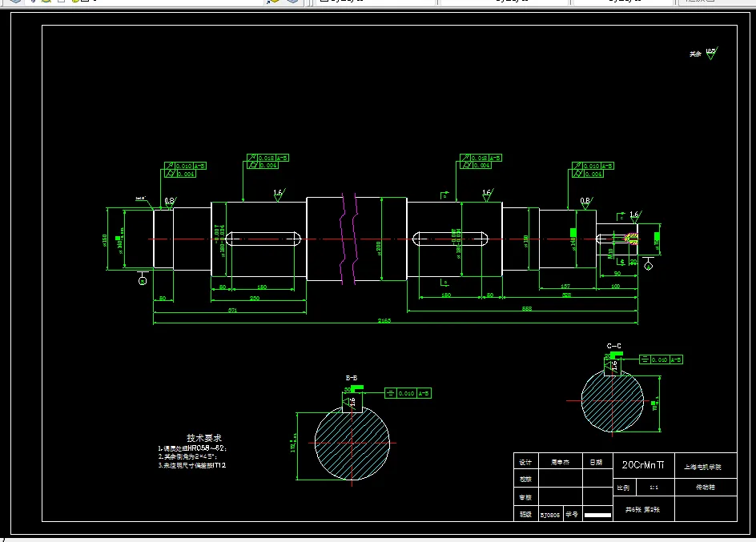Click the 学号 title block cell
Viewport: 756px width, 542px height.
[x=572, y=515]
